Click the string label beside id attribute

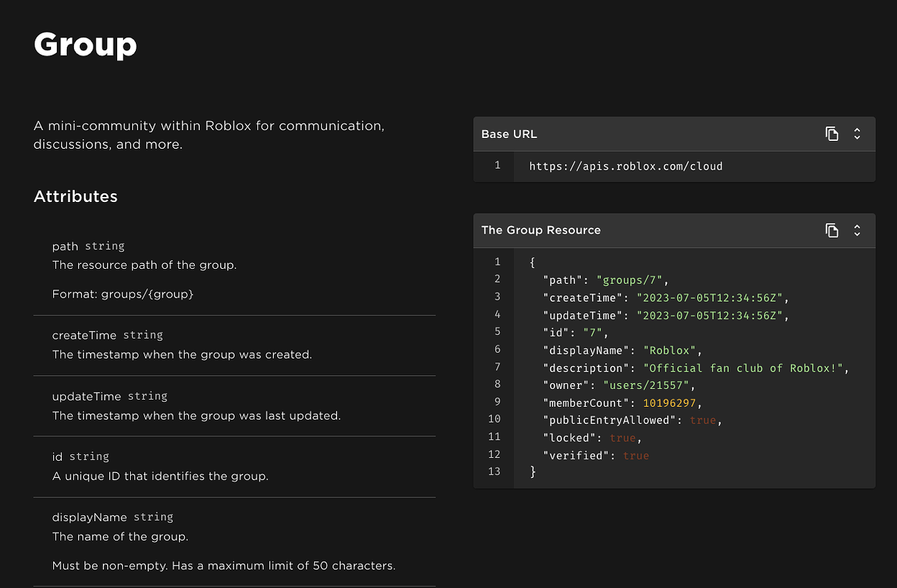[89, 456]
